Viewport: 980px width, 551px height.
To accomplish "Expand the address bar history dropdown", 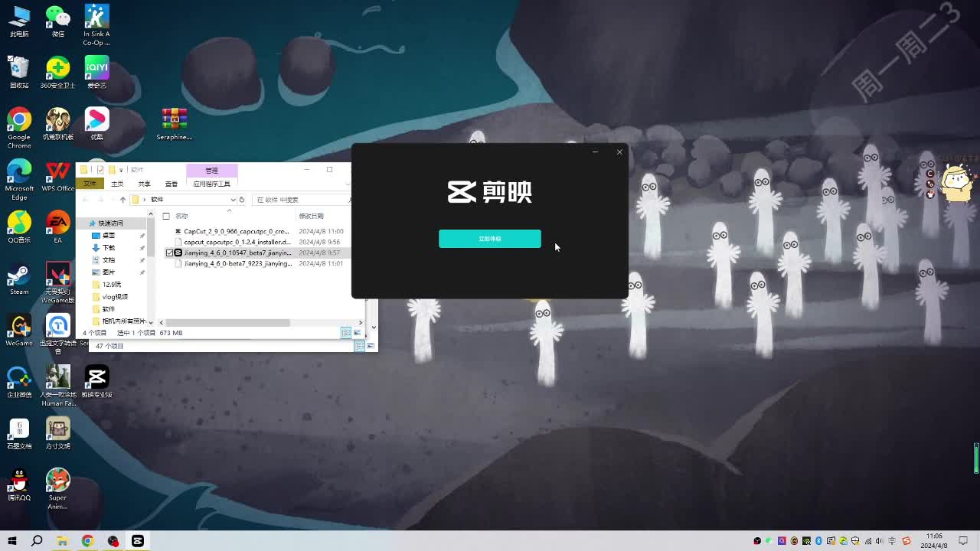I will coord(233,200).
